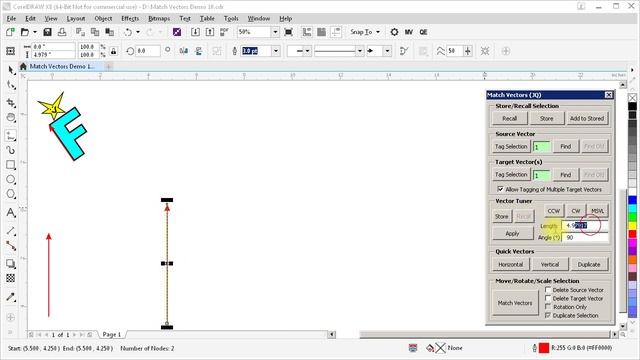Viewport: 640px width, 360px height.
Task: Click the Angle input field
Action: pyautogui.click(x=585, y=237)
